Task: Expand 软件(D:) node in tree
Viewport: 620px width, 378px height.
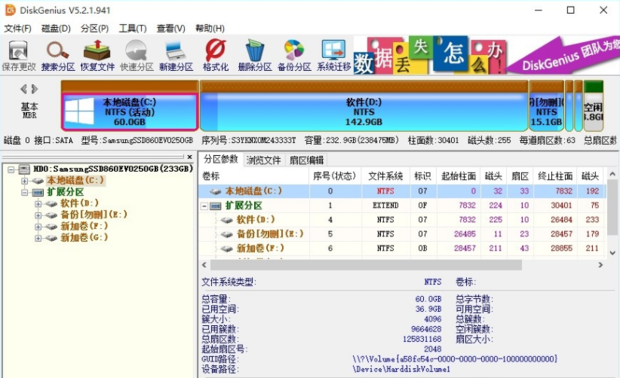Action: pyautogui.click(x=38, y=204)
